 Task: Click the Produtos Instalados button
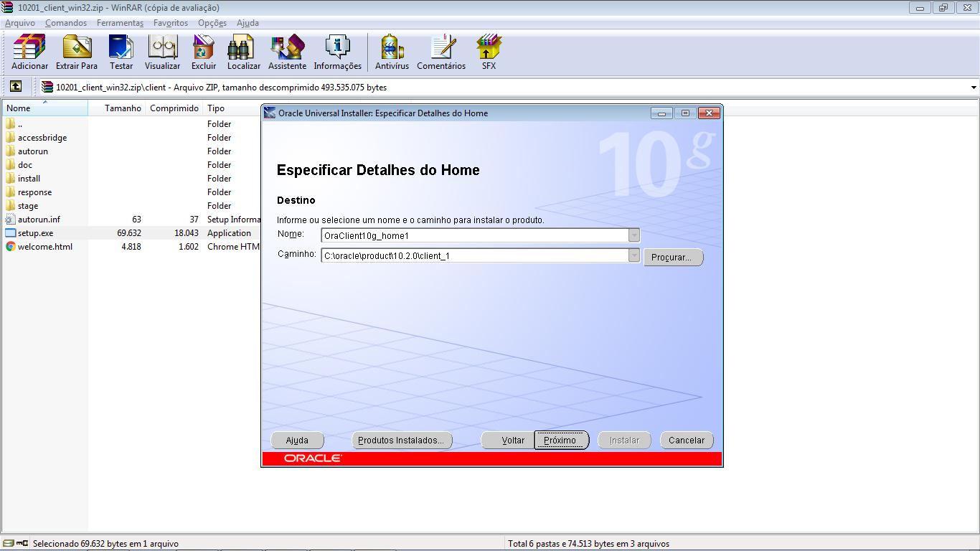401,440
